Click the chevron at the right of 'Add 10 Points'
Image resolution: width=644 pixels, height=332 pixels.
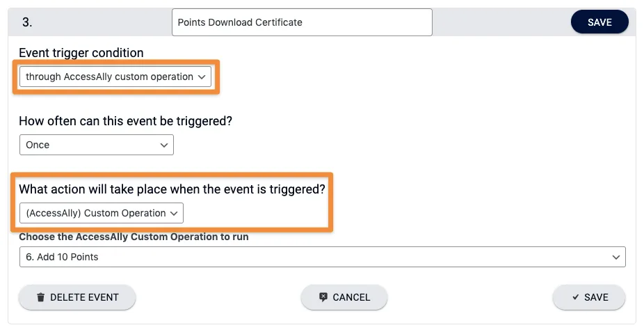615,257
